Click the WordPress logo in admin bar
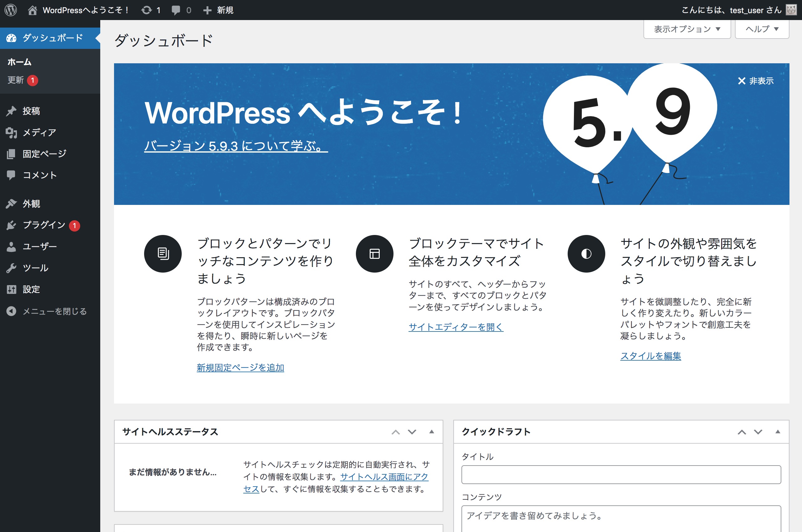802x532 pixels. point(11,10)
